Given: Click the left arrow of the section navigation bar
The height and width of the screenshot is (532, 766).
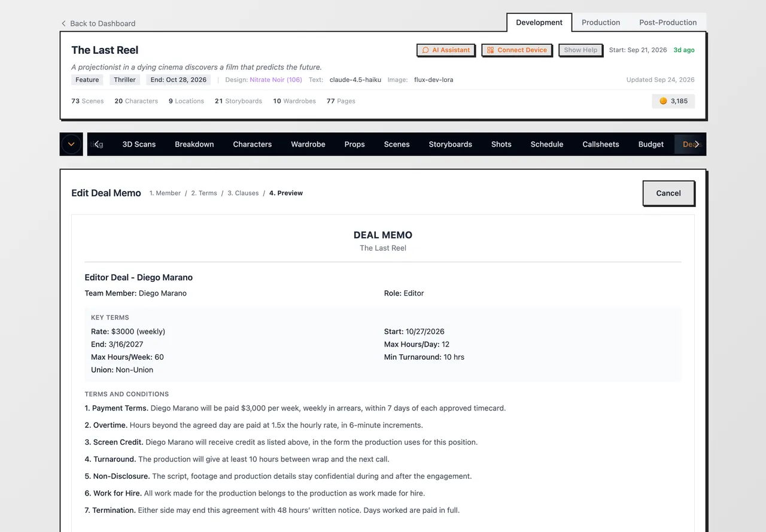Looking at the screenshot, I should coord(97,144).
